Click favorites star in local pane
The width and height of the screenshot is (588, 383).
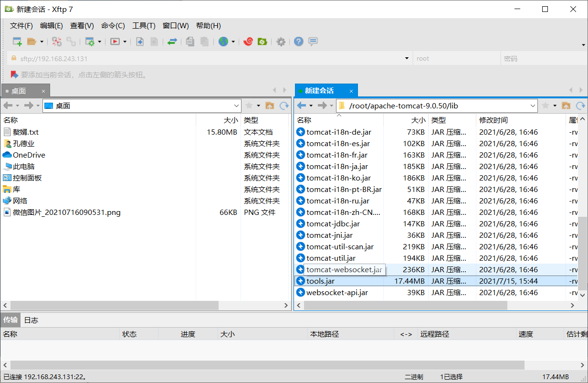(x=249, y=106)
